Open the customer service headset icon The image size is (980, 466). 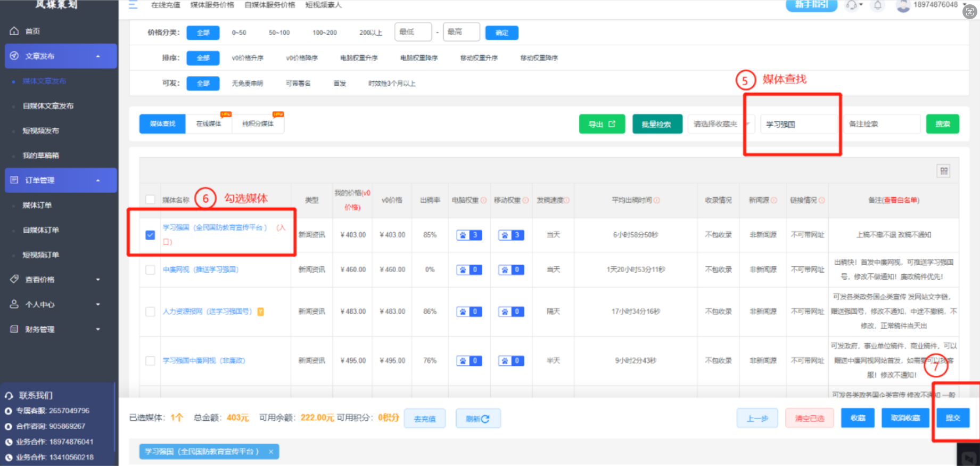(x=852, y=5)
